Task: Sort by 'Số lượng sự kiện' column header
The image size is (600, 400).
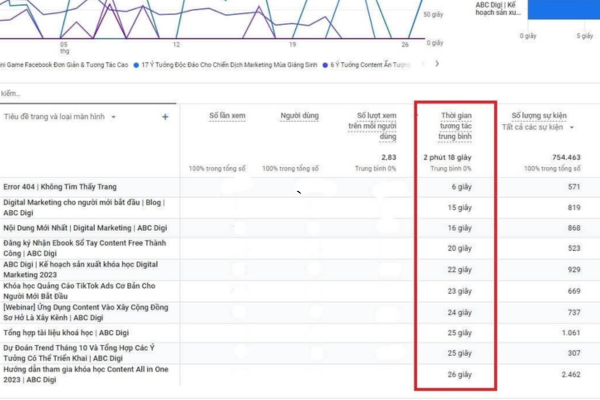Action: (539, 116)
